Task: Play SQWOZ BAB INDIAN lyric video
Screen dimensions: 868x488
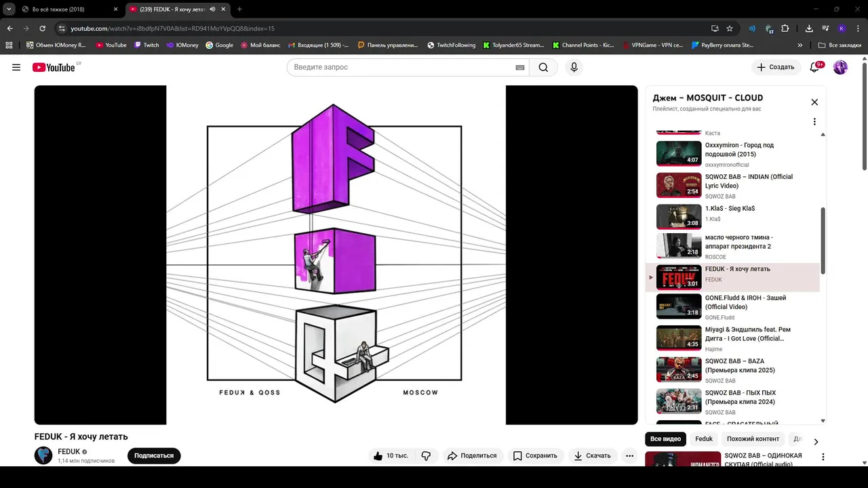Action: point(679,185)
